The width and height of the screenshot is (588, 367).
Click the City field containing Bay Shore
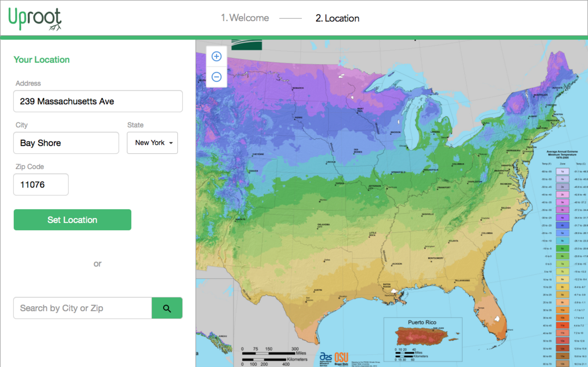point(66,143)
